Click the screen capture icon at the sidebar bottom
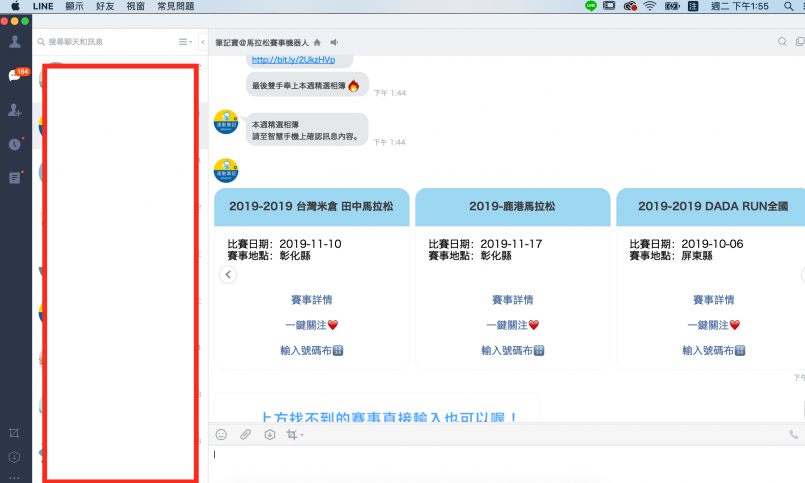This screenshot has width=805, height=483. pyautogui.click(x=14, y=433)
